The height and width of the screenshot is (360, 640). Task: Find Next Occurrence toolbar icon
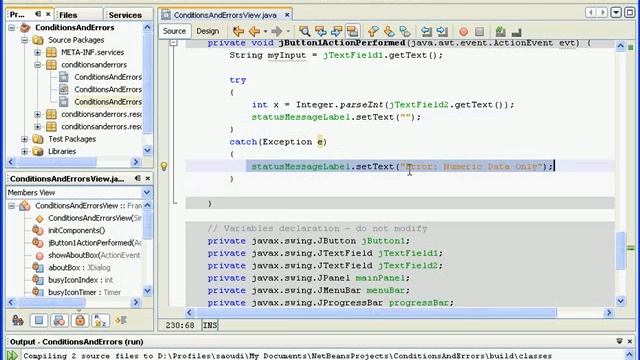(336, 31)
